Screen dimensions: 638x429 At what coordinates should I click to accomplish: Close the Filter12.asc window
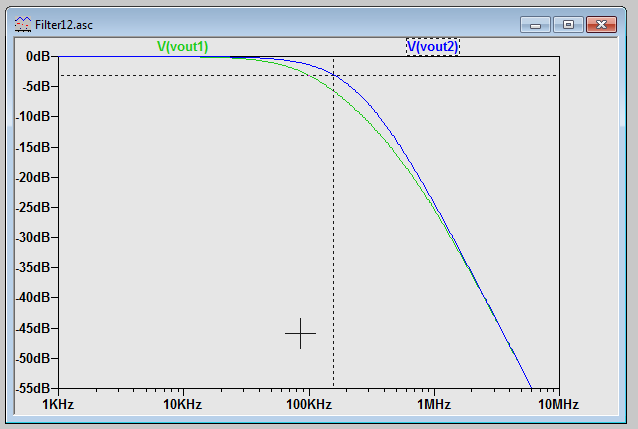pyautogui.click(x=601, y=25)
